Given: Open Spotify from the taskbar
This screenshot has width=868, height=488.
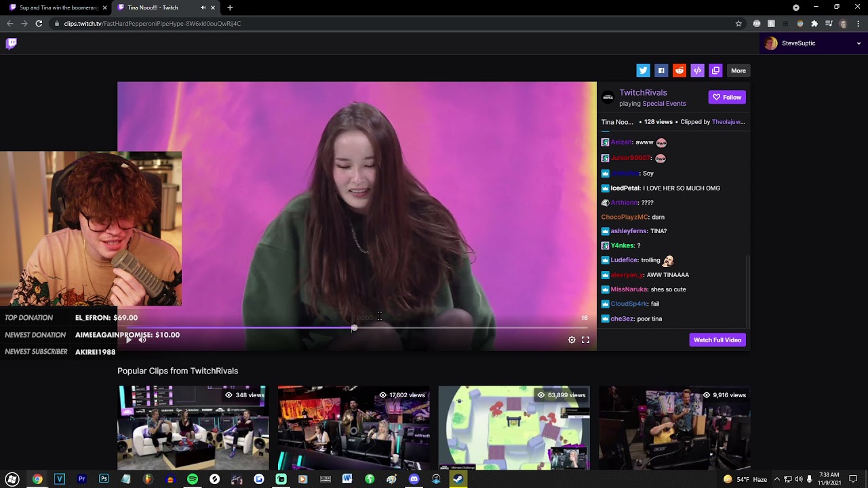Looking at the screenshot, I should click(x=193, y=479).
